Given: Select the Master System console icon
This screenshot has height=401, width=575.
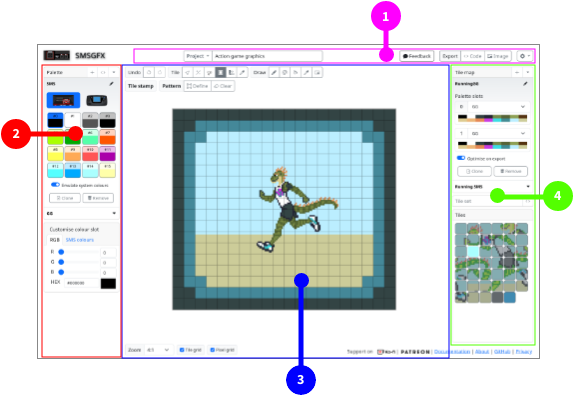Looking at the screenshot, I should point(63,100).
